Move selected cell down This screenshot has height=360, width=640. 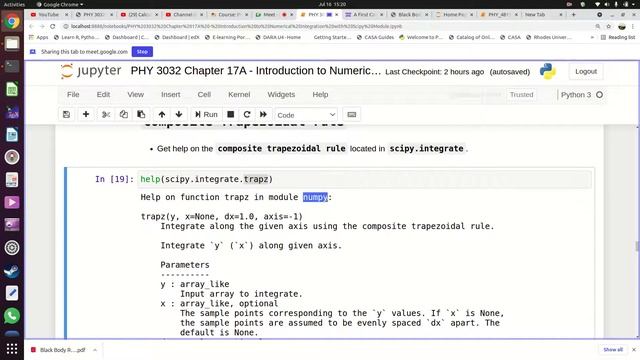coord(179,115)
